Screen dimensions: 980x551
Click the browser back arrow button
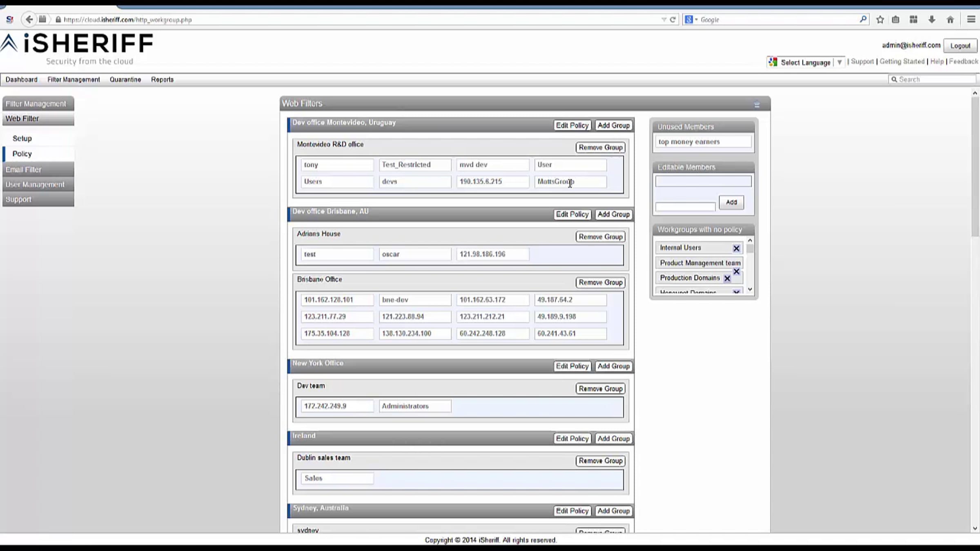pos(29,19)
